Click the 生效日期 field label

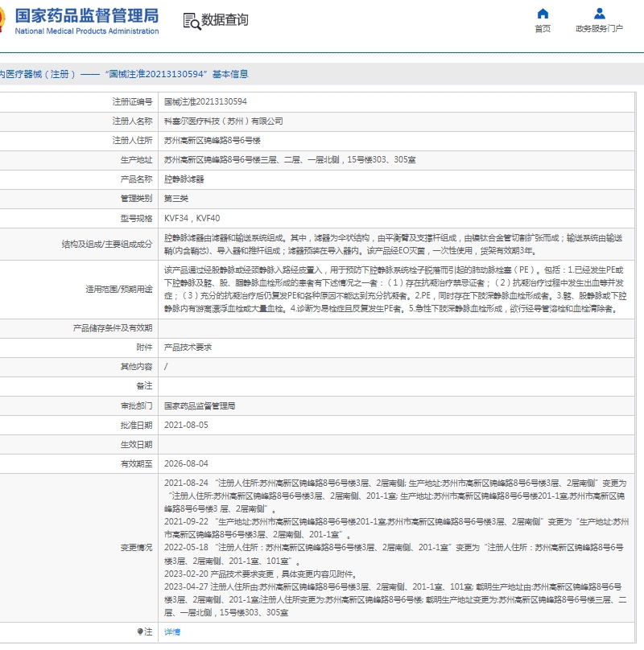point(136,444)
